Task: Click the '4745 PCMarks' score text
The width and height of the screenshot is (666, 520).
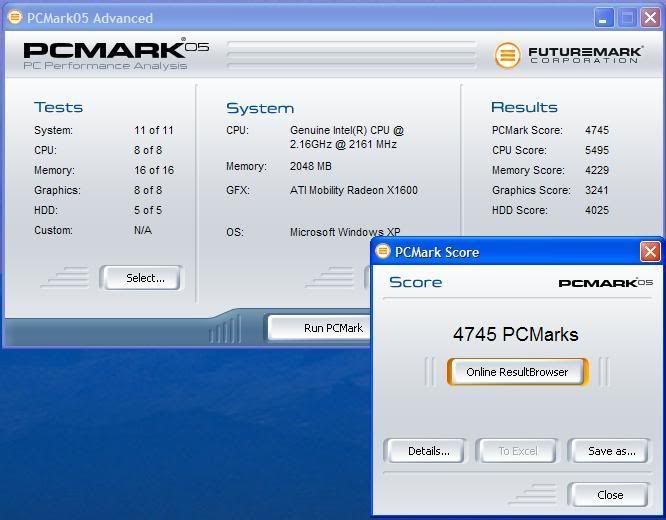Action: [x=516, y=334]
